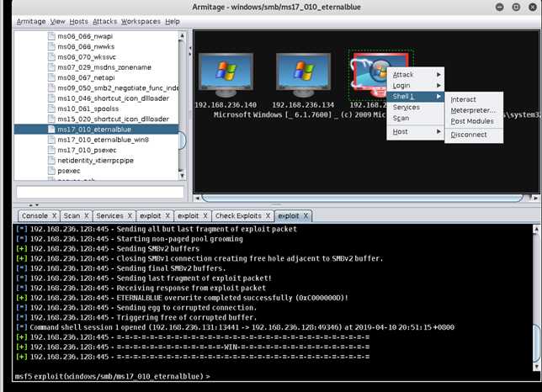Choose Services in context menu

click(x=416, y=108)
